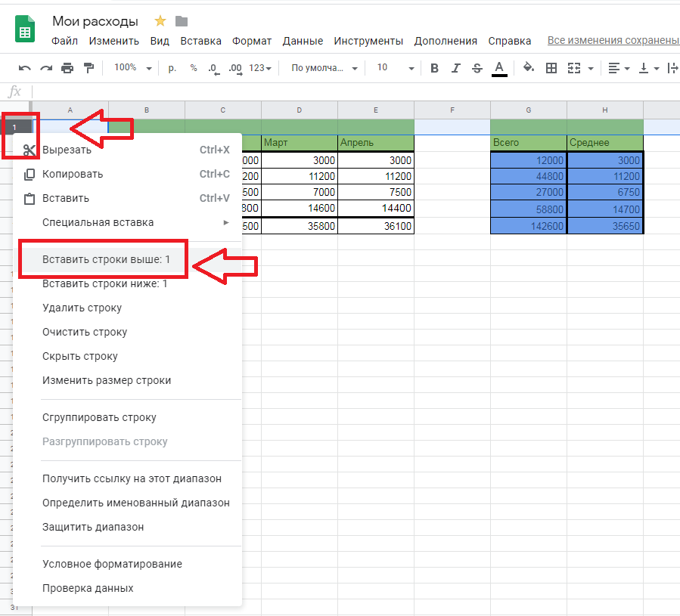This screenshot has height=616, width=680.
Task: Click Все изменения сохранены link
Action: [x=613, y=40]
